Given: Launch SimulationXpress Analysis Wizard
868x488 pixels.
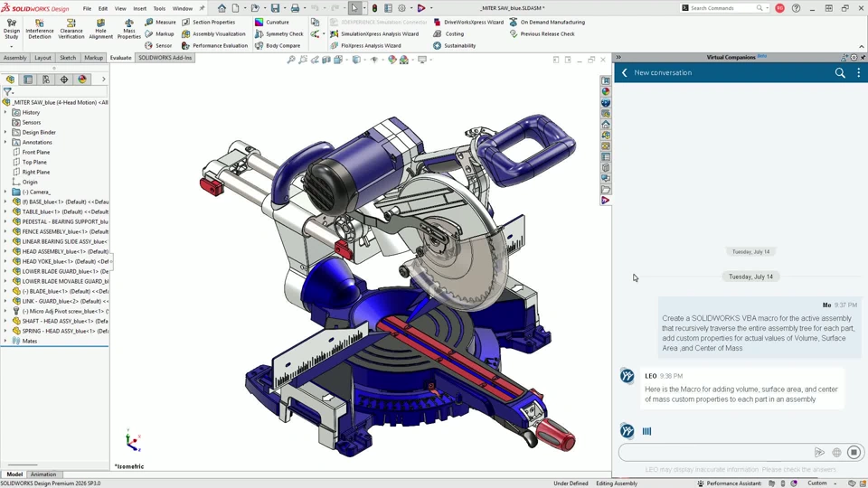Looking at the screenshot, I should [x=374, y=33].
